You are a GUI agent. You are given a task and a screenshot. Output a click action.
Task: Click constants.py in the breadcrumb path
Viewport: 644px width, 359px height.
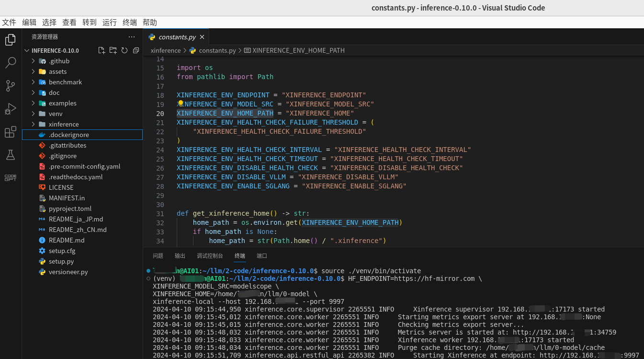click(x=217, y=50)
